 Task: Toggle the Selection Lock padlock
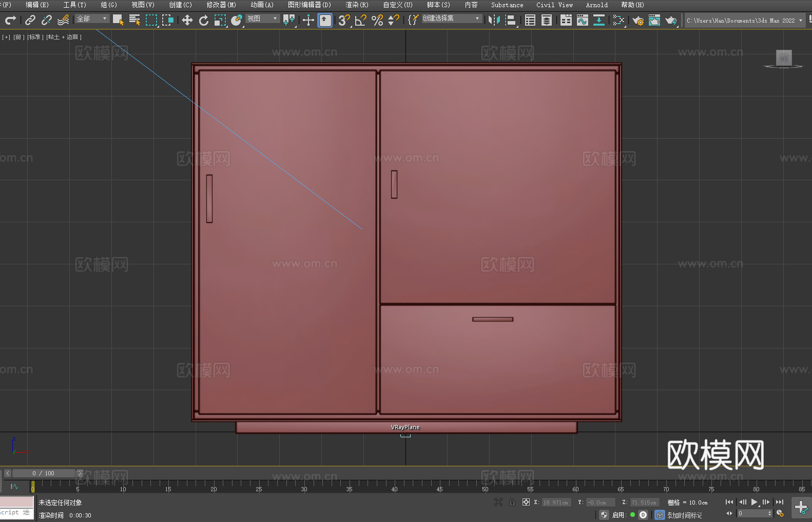(x=512, y=502)
